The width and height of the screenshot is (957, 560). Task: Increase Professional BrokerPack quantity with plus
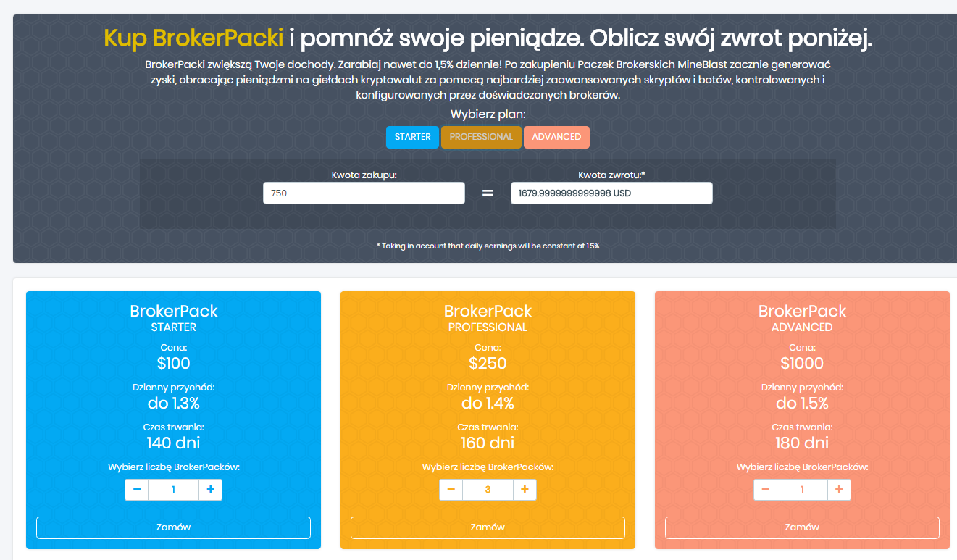tap(525, 490)
